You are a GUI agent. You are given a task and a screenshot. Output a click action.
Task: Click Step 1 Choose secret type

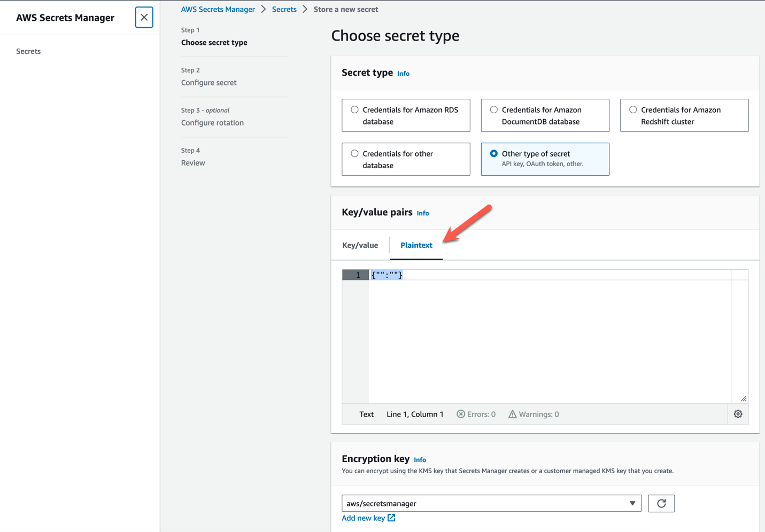click(214, 36)
